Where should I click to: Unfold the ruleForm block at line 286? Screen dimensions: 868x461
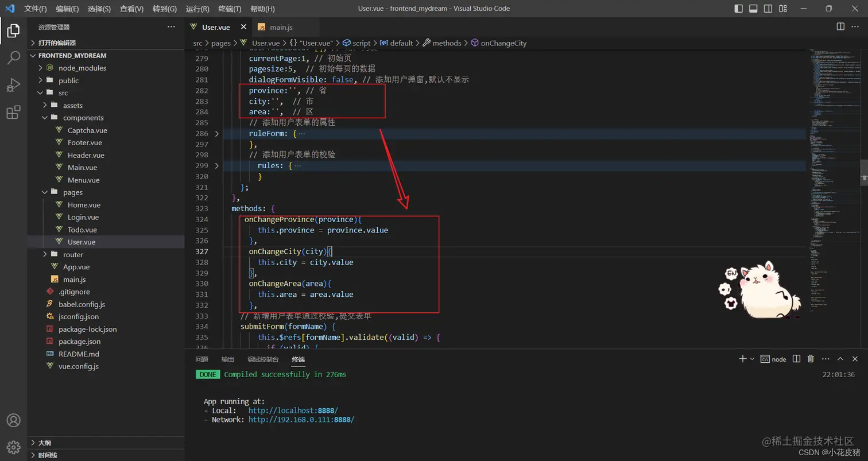click(216, 134)
